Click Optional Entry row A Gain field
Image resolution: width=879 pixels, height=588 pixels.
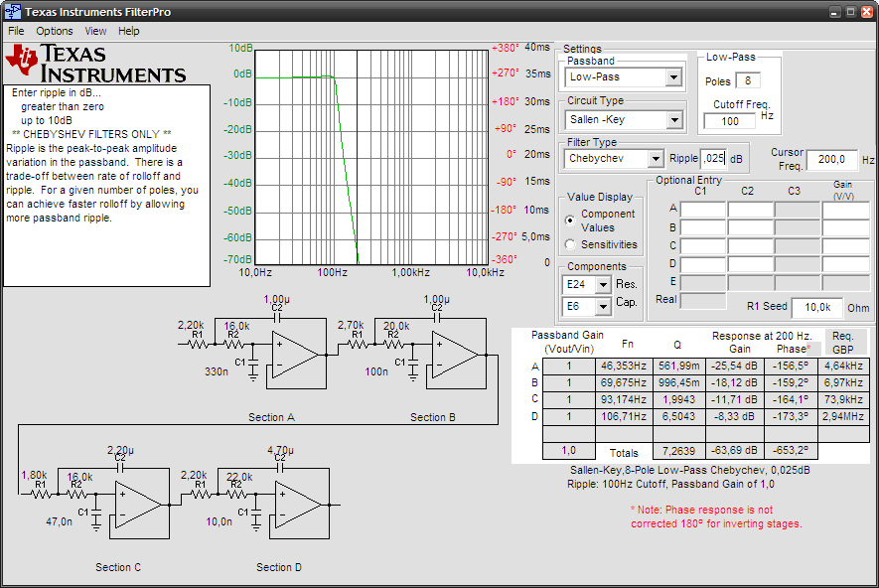846,210
